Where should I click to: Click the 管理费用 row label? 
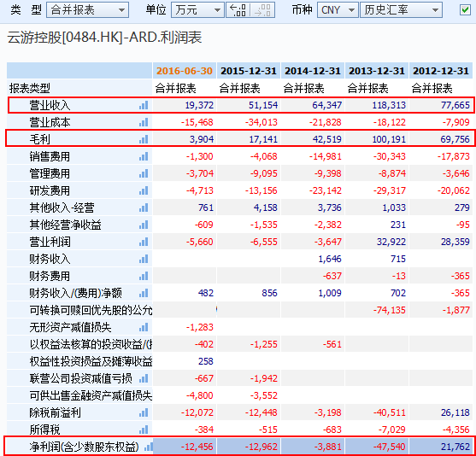click(50, 173)
